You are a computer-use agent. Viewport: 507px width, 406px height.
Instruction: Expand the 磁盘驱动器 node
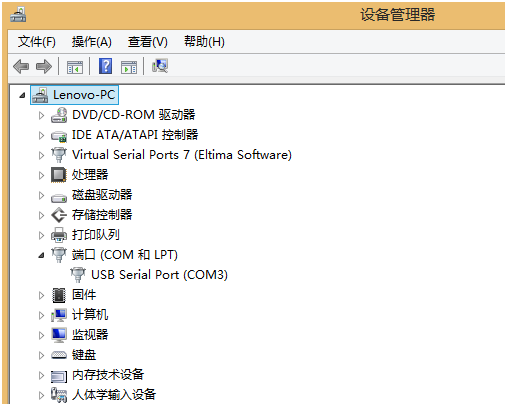(x=41, y=195)
